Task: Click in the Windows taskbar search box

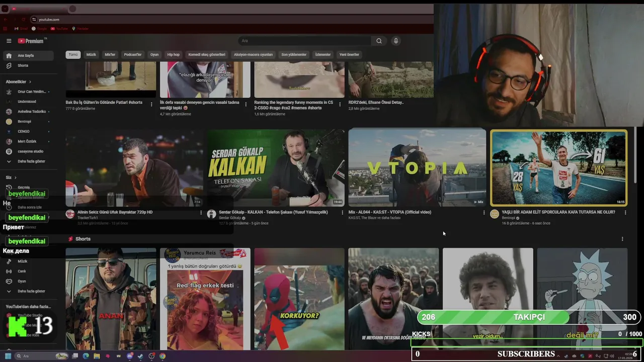Action: (x=41, y=356)
